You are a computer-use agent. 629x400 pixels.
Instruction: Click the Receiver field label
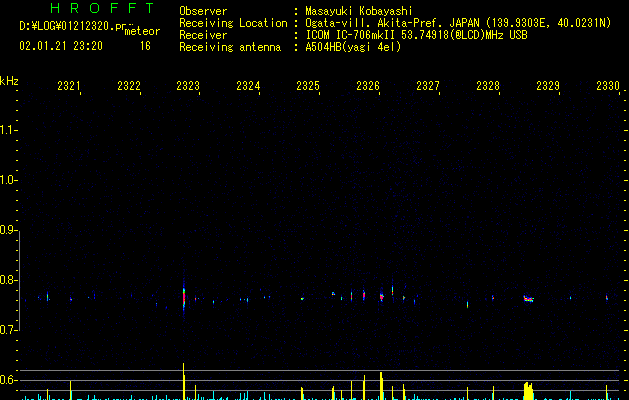(203, 35)
